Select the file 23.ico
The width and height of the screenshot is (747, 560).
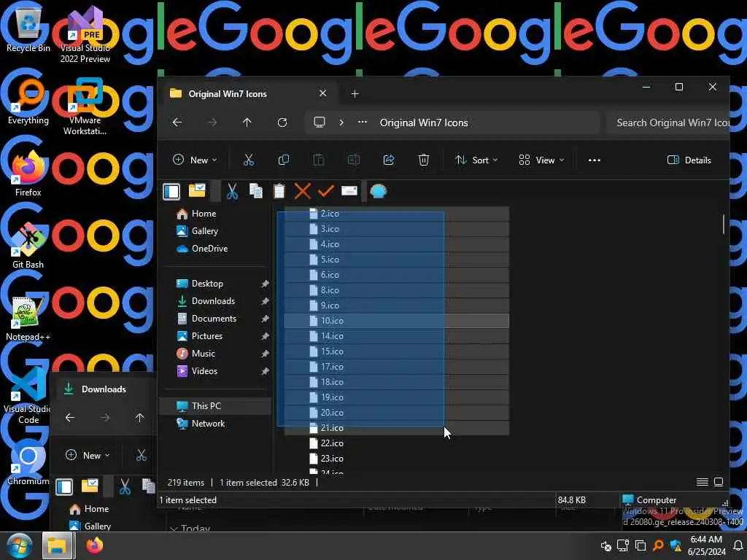(x=396, y=459)
